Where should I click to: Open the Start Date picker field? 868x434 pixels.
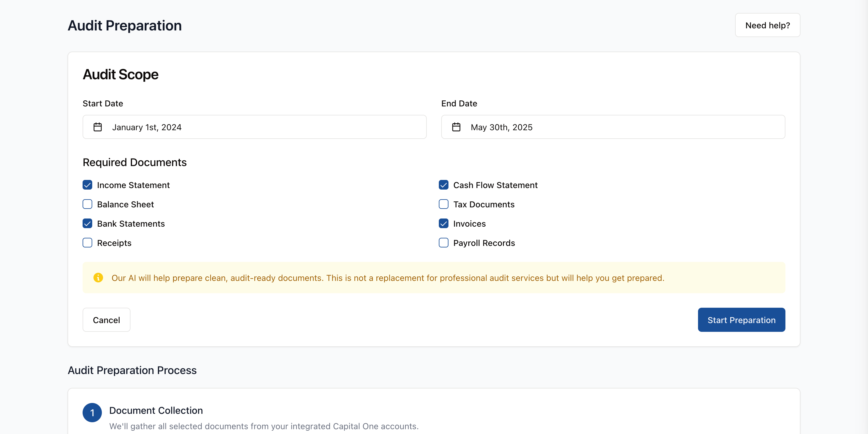coord(254,127)
